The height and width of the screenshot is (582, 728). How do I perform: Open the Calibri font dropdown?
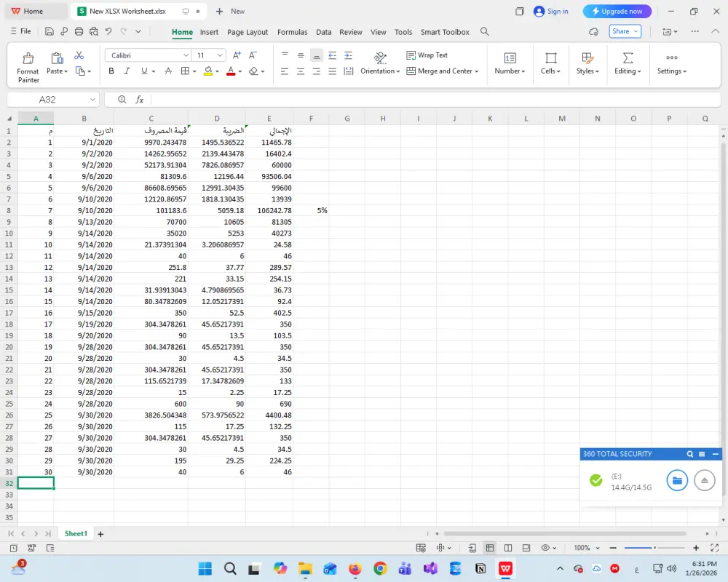[147, 55]
